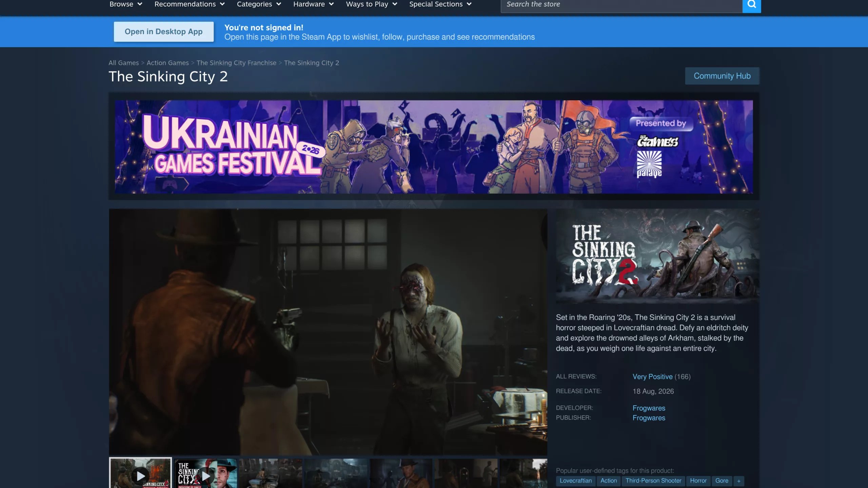Image resolution: width=868 pixels, height=488 pixels.
Task: Expand the Ways to Play menu
Action: click(371, 4)
